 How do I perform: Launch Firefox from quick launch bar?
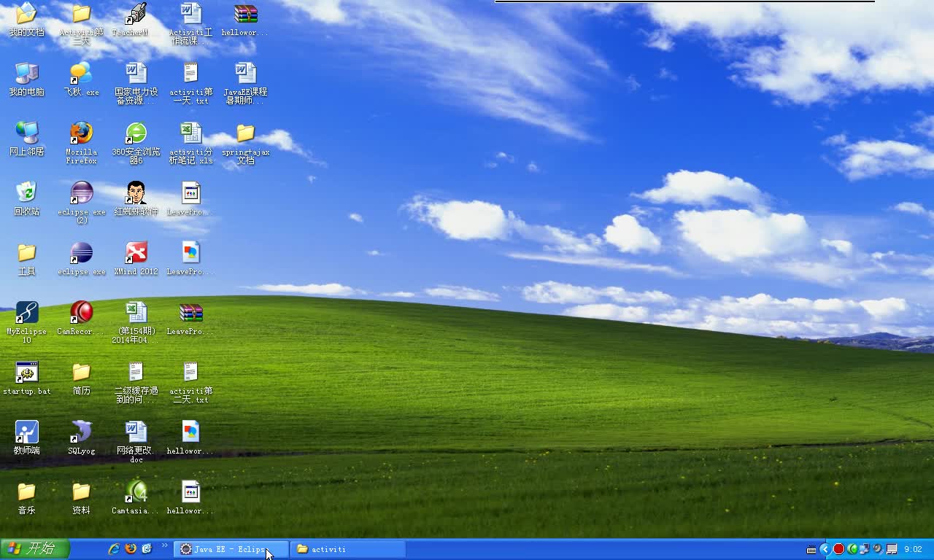[x=131, y=549]
